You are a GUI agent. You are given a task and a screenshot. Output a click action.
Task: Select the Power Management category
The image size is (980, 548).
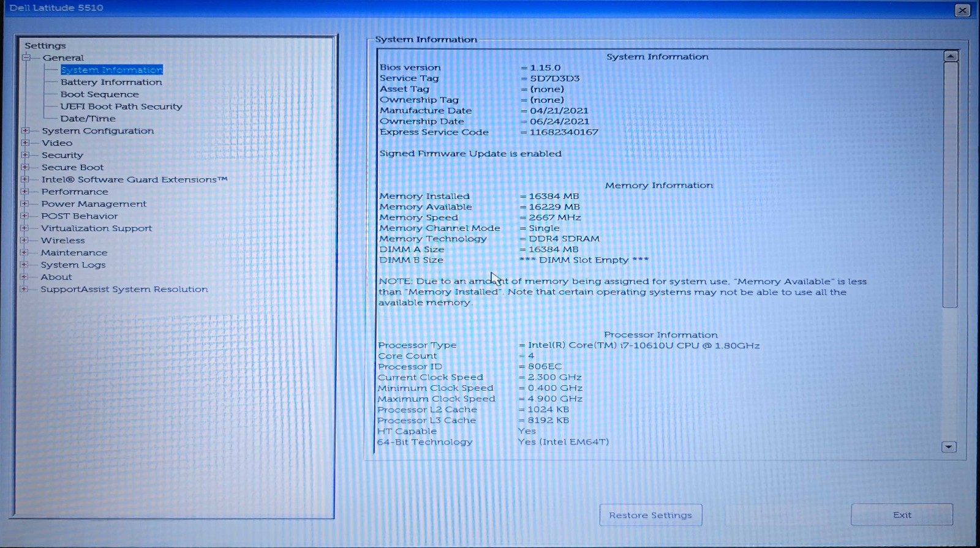pos(94,204)
